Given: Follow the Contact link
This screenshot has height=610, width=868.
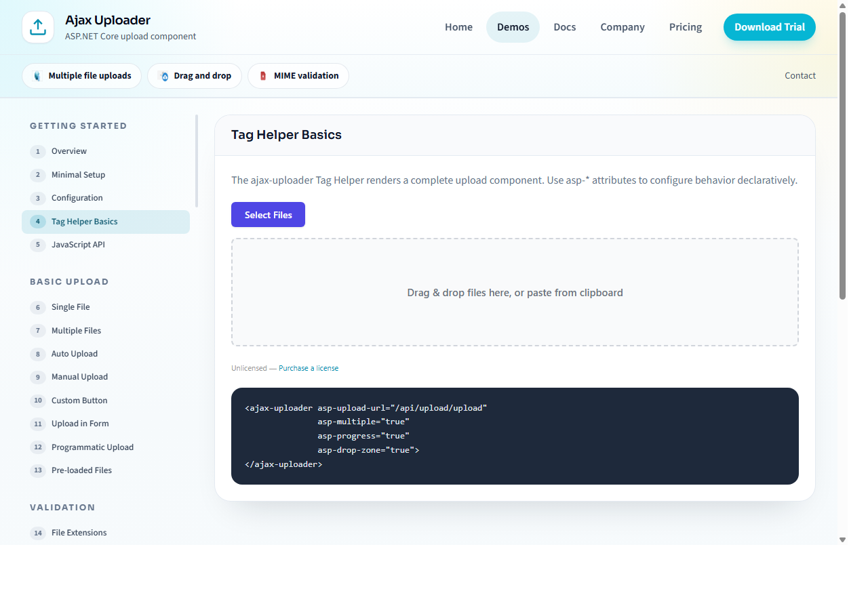Looking at the screenshot, I should pyautogui.click(x=800, y=76).
